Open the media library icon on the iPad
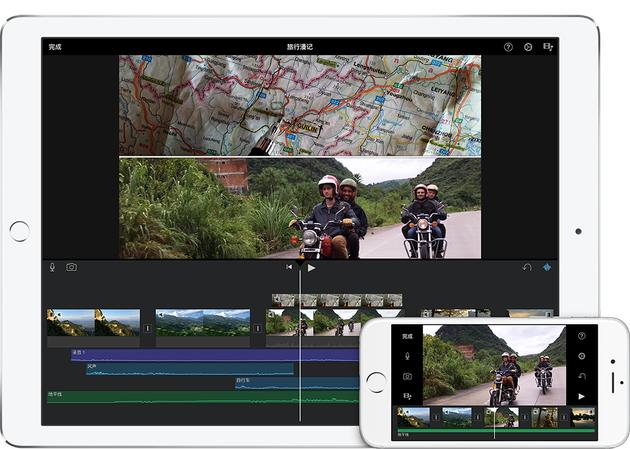Viewport: 630px width, 449px height. (x=548, y=47)
